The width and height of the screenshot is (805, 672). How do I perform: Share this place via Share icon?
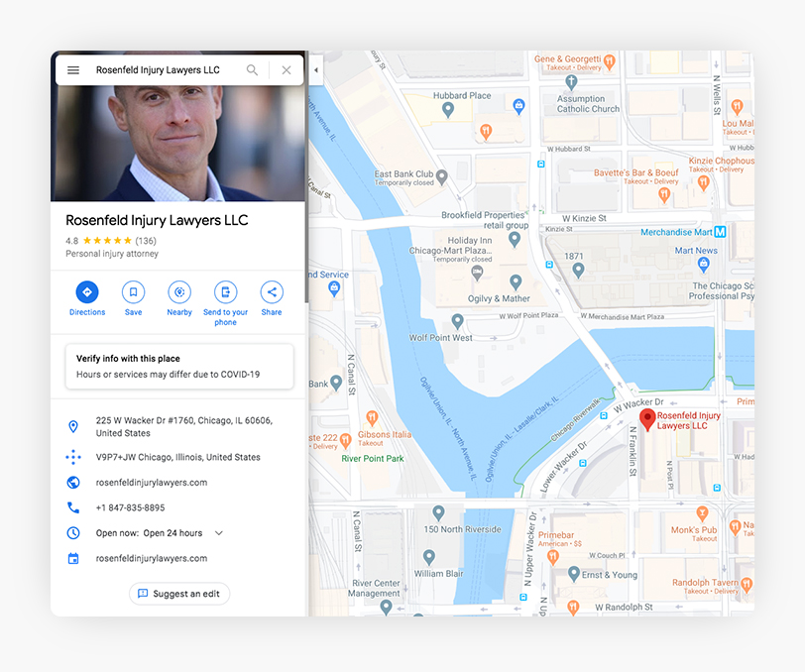coord(272,292)
